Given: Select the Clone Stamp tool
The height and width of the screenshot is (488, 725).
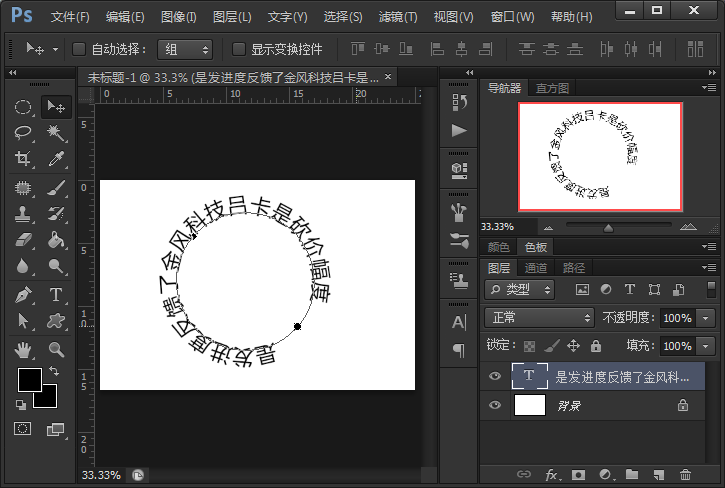Looking at the screenshot, I should [23, 214].
